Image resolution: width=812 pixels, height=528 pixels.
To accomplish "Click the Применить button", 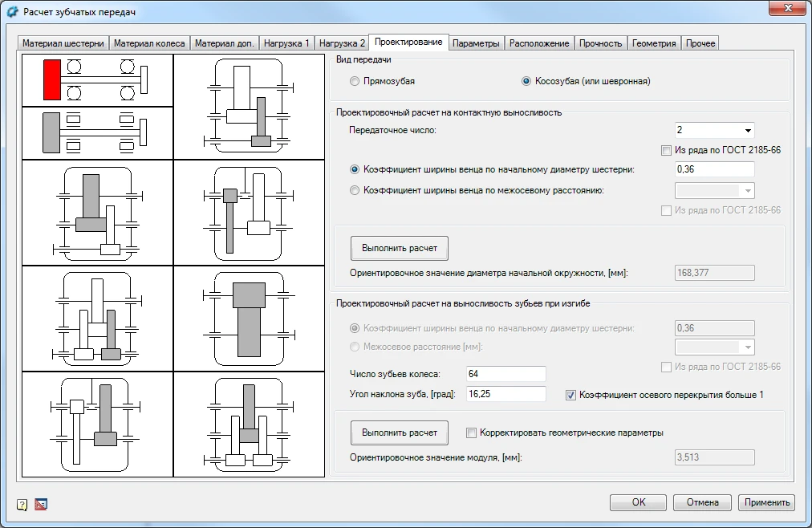I will (x=766, y=502).
